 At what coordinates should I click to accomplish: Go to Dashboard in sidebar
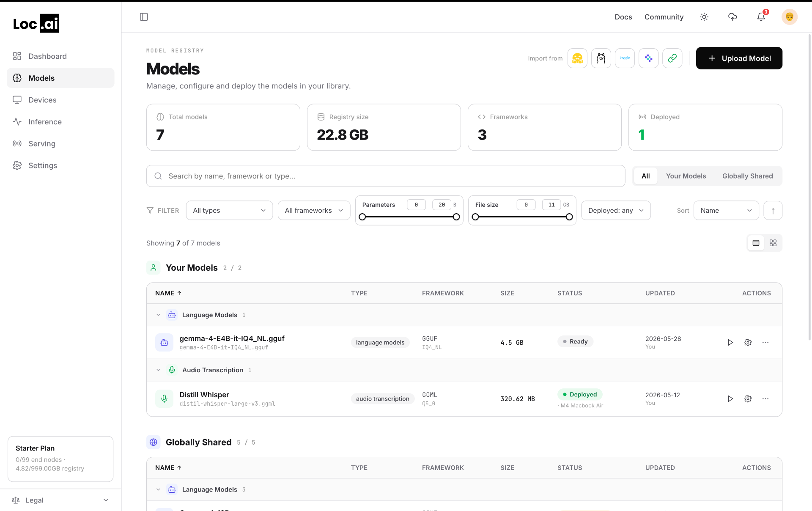click(x=60, y=56)
